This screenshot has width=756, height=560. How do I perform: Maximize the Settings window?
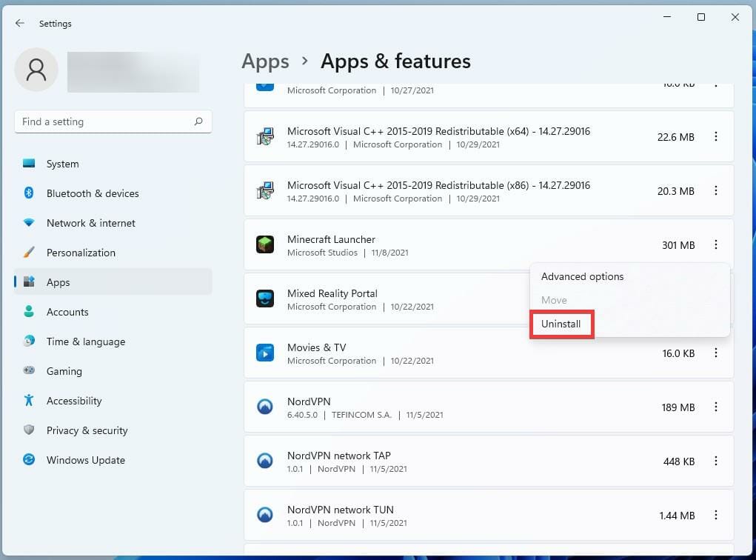pos(701,17)
